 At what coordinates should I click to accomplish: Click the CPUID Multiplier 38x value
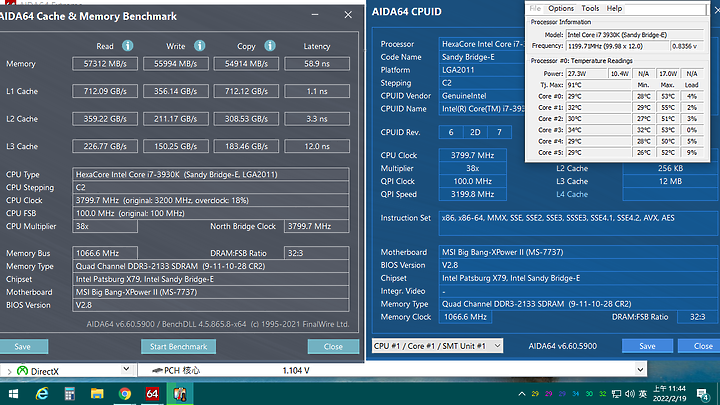[x=472, y=168]
